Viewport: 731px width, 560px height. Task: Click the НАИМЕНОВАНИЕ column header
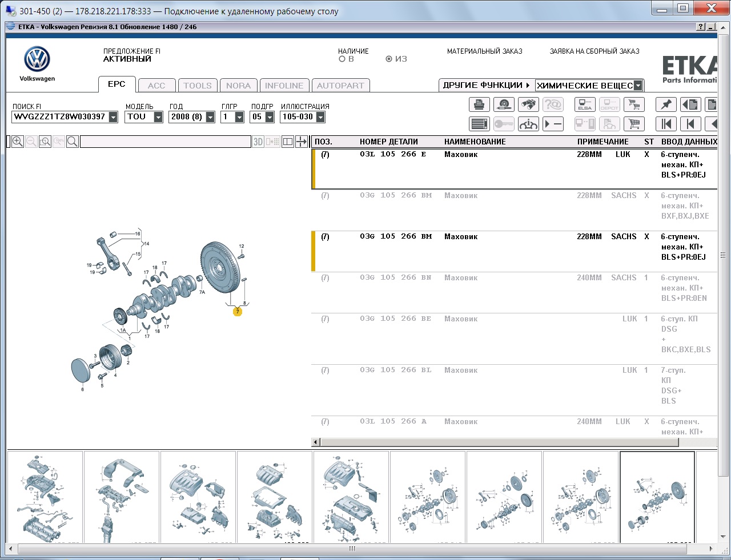[475, 142]
